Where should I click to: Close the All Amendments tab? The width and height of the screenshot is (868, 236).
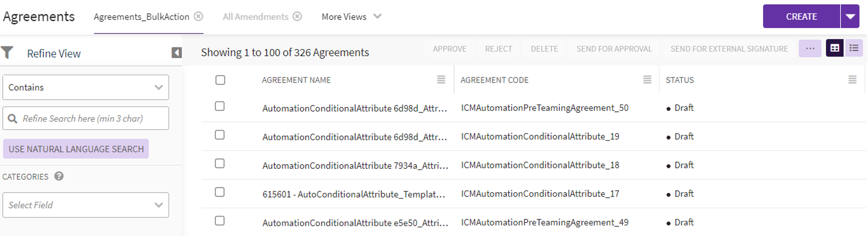coord(298,17)
